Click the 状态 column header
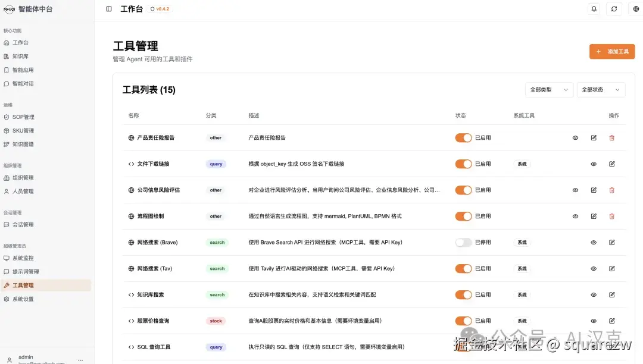 tap(460, 116)
